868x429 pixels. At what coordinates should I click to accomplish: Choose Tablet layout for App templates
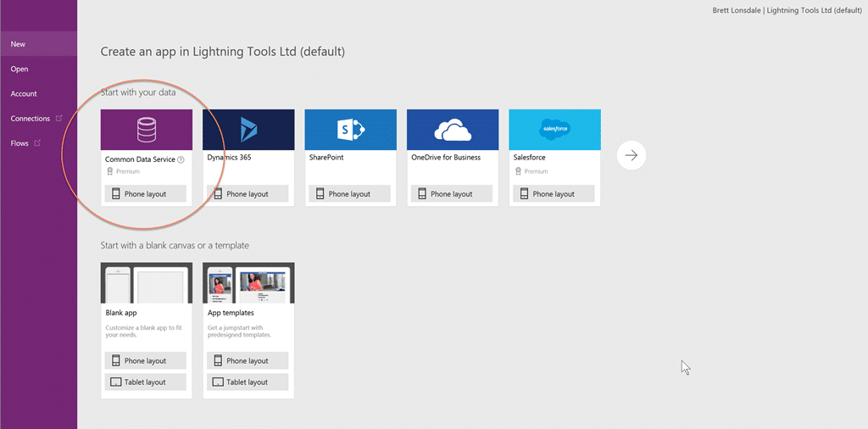click(x=248, y=382)
